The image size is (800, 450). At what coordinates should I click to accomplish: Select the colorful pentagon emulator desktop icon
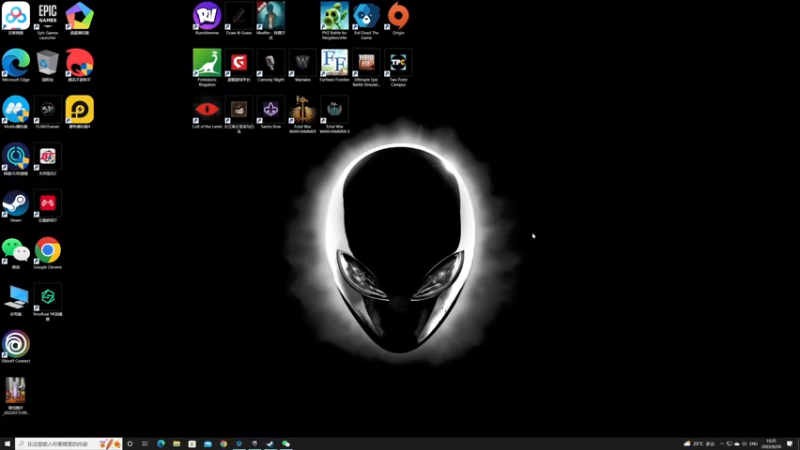(80, 17)
